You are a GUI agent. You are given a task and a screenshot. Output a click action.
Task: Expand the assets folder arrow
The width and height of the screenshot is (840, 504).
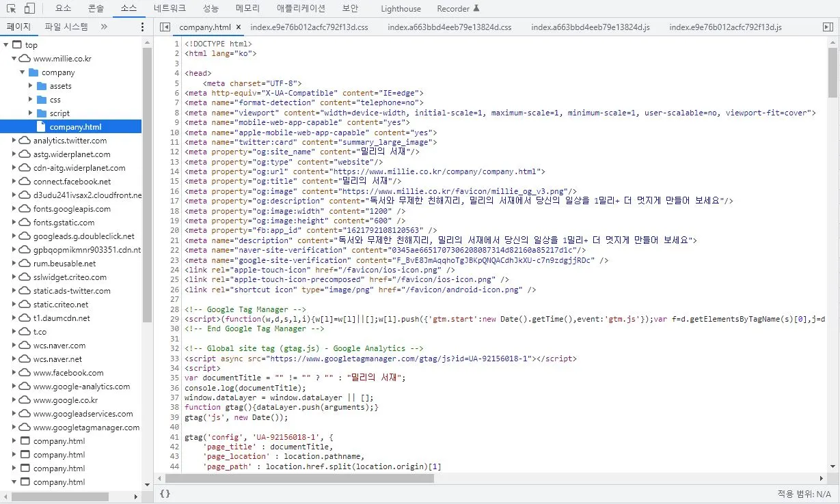[x=31, y=86]
